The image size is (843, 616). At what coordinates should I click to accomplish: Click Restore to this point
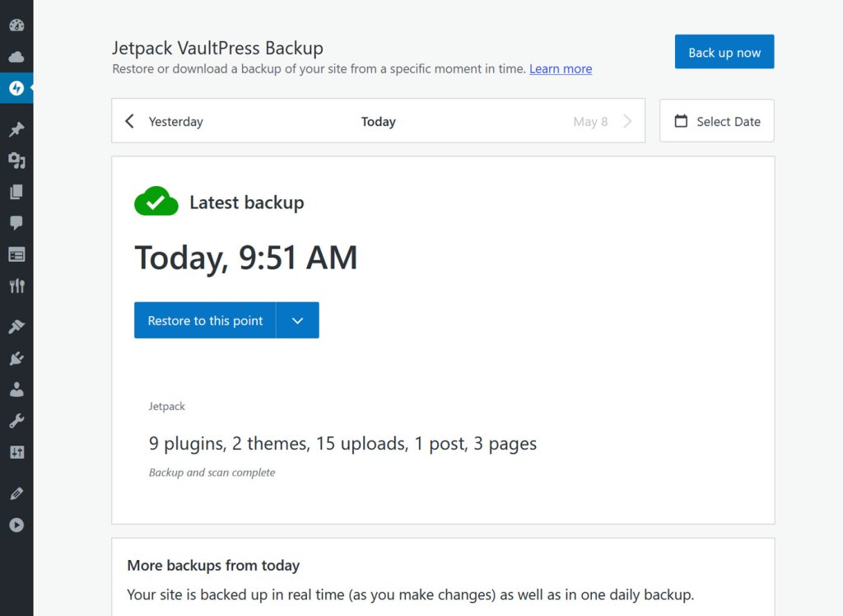205,320
